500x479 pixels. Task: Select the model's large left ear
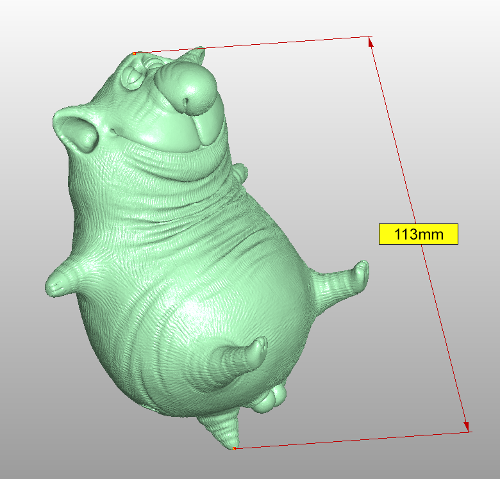(77, 130)
